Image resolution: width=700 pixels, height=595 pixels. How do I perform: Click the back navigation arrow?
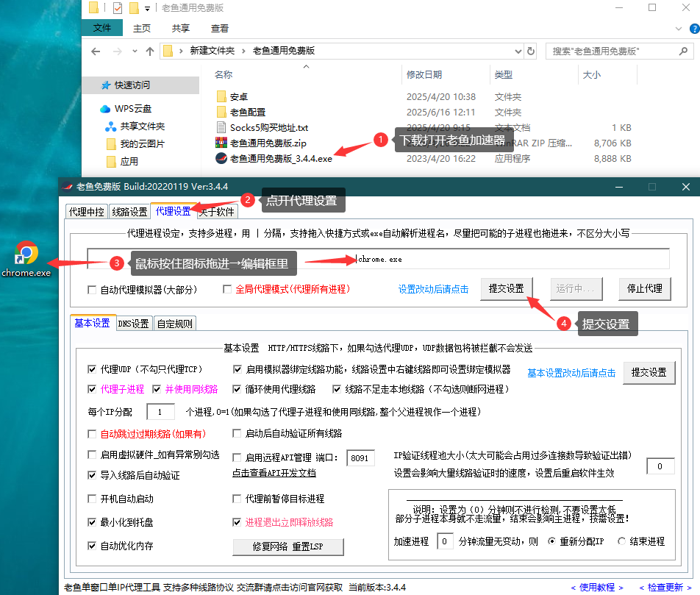pyautogui.click(x=96, y=51)
